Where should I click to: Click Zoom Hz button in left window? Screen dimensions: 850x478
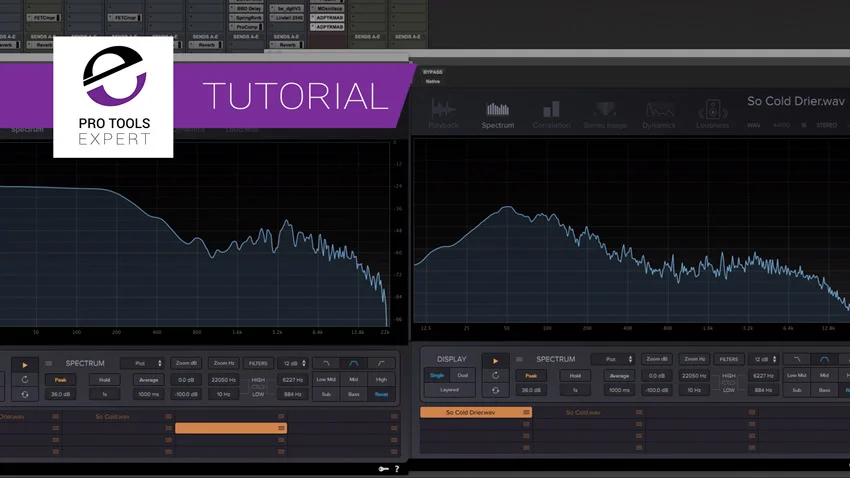click(x=224, y=363)
